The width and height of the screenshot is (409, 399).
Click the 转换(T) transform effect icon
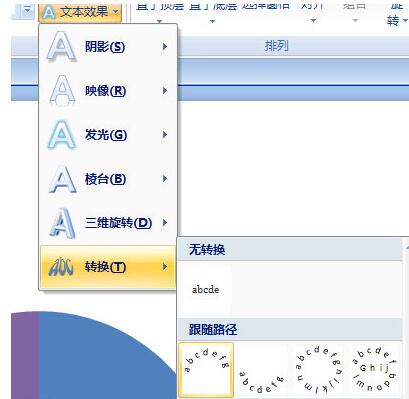[61, 267]
